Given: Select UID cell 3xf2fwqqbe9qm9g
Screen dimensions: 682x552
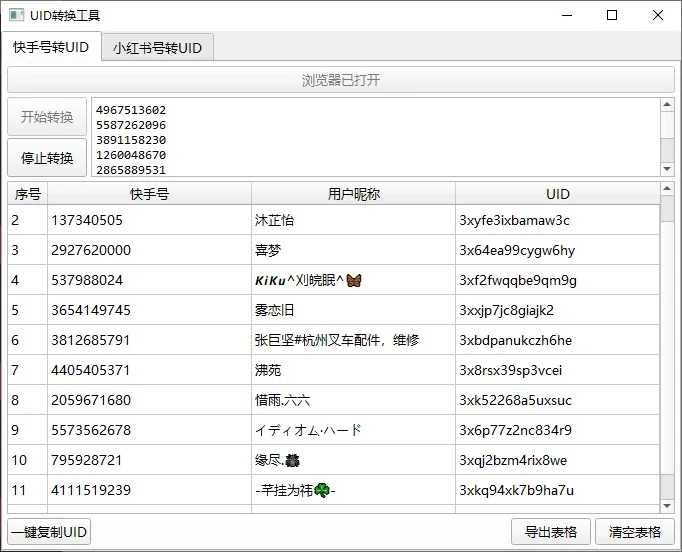Looking at the screenshot, I should coord(558,280).
